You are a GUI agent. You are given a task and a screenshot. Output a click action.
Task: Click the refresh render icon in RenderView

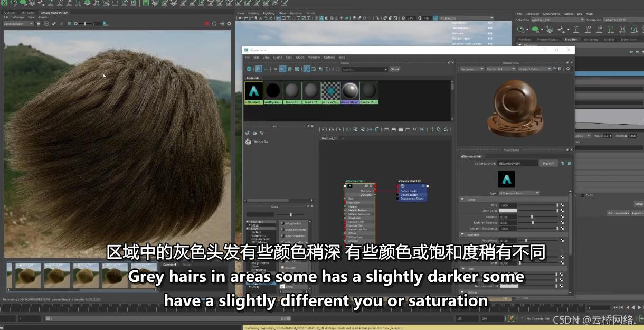(214, 24)
